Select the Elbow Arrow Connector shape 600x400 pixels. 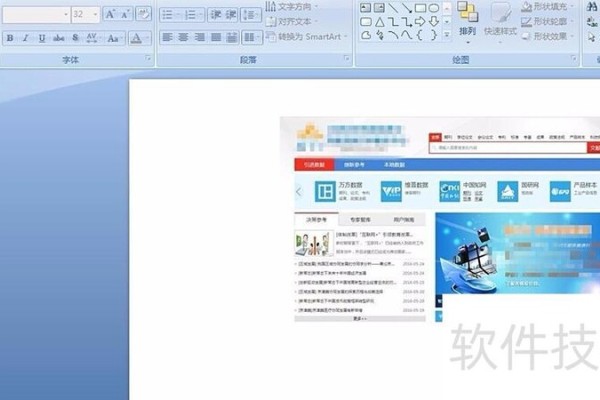[406, 22]
